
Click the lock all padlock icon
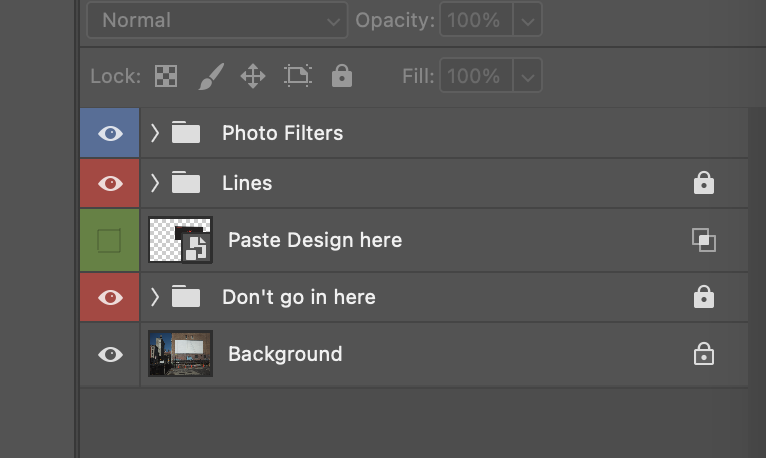tap(342, 76)
